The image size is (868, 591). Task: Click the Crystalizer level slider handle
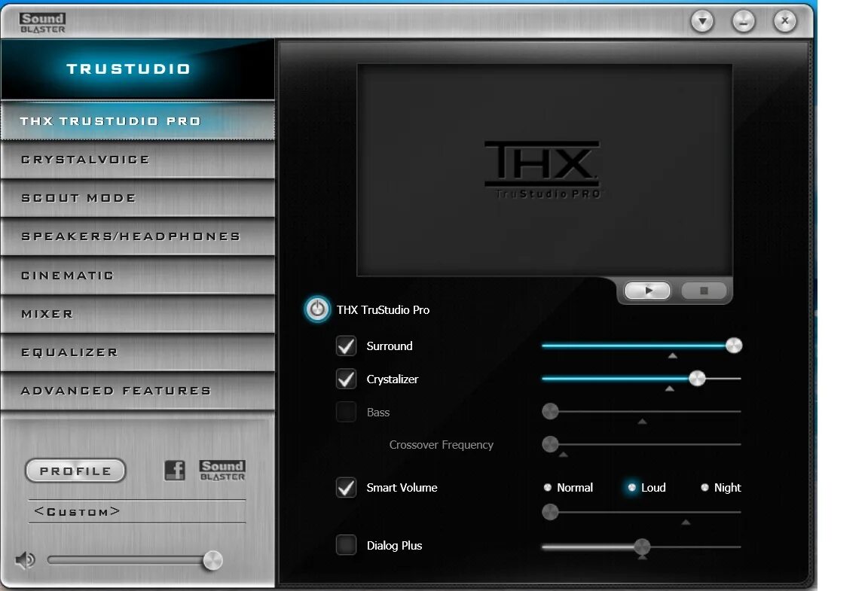tap(697, 379)
